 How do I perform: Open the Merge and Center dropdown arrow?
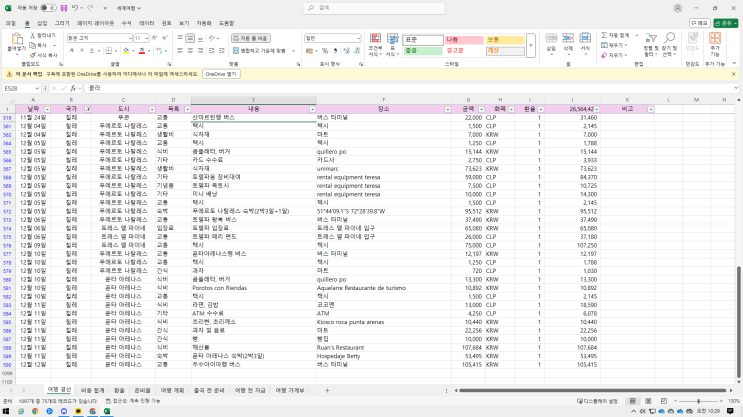(293, 51)
